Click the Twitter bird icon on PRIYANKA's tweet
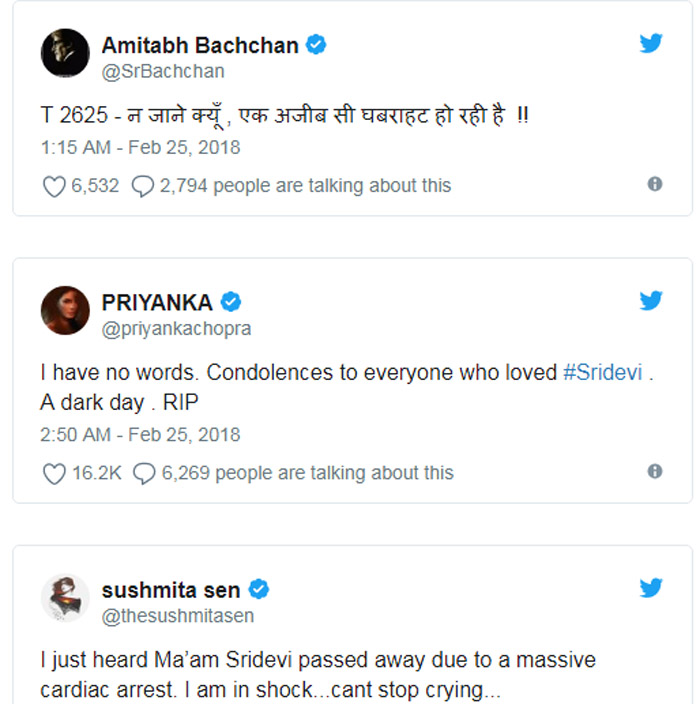The image size is (700, 704). click(651, 300)
